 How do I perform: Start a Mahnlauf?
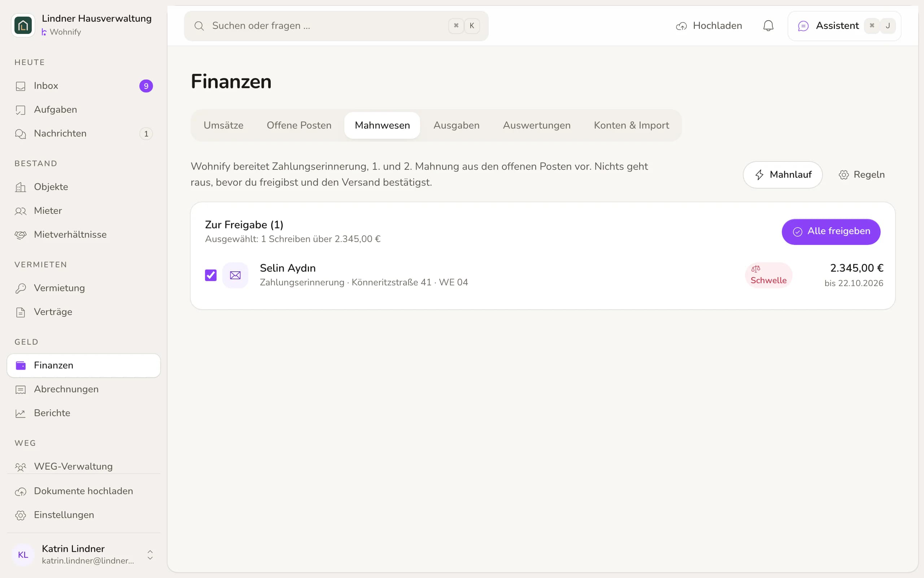point(783,175)
